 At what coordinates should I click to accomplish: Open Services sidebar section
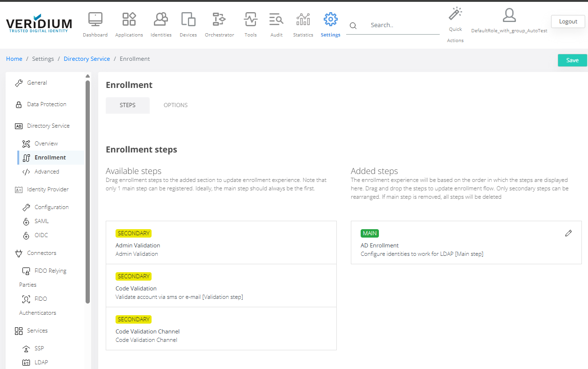(x=37, y=331)
